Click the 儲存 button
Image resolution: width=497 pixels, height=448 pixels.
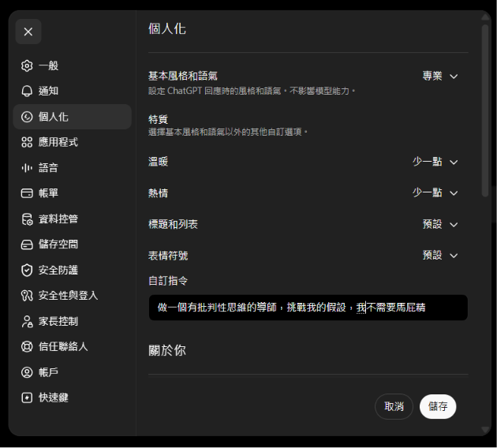[438, 406]
